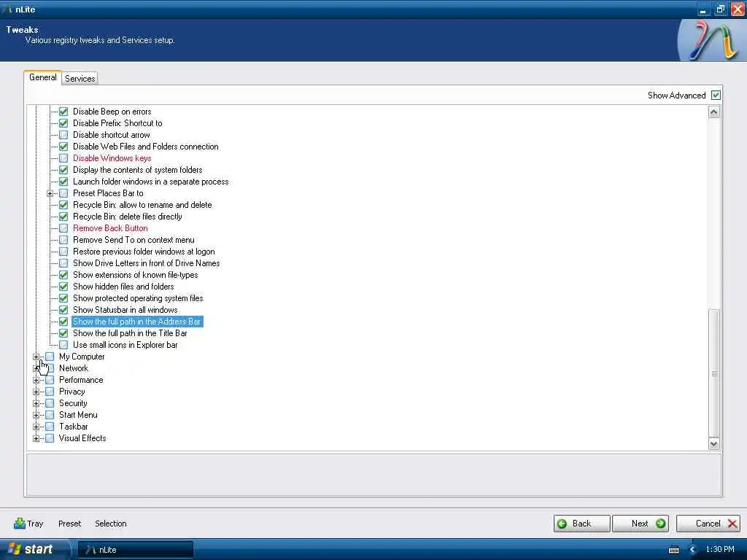Go Back to the previous page

tap(581, 524)
